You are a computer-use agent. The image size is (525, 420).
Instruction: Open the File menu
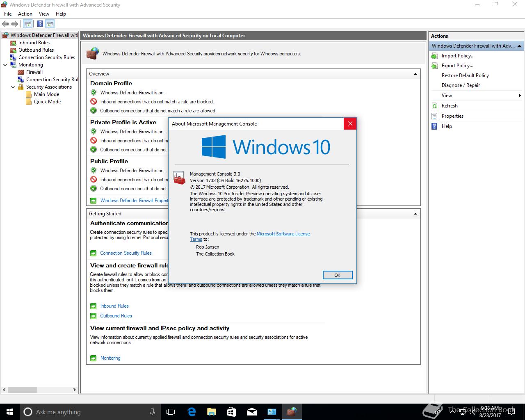pos(8,14)
